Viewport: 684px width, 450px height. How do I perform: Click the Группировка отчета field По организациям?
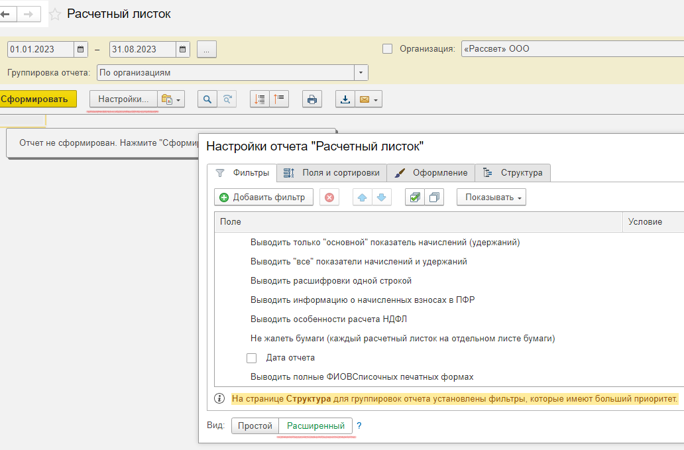point(226,72)
